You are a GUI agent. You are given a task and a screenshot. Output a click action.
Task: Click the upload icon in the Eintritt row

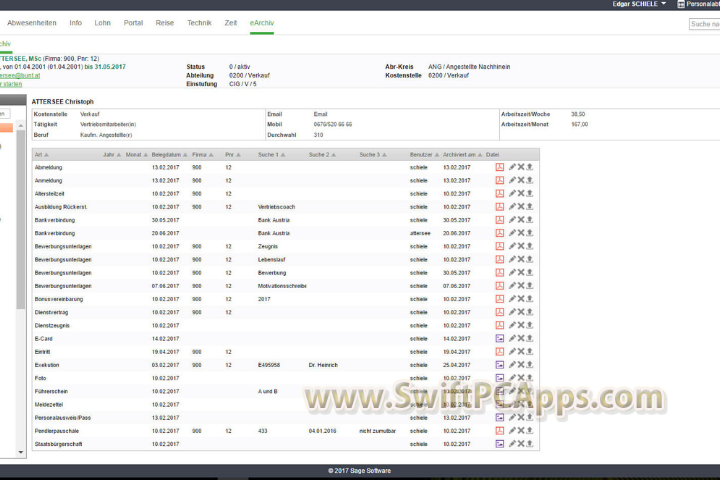529,351
